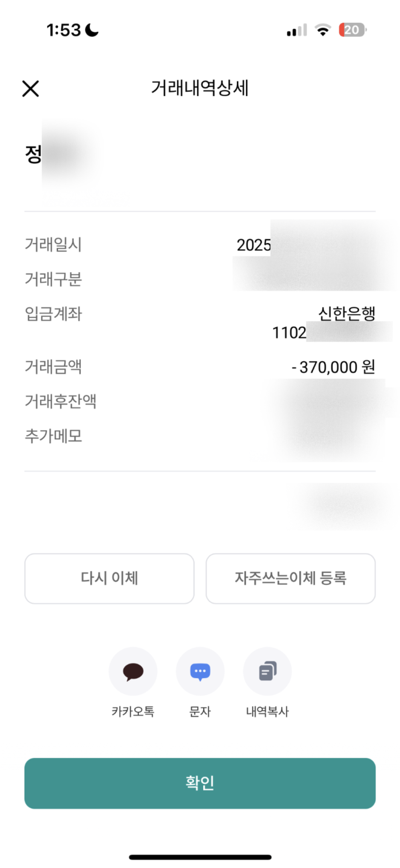The width and height of the screenshot is (400, 868).
Task: Share via text message icon
Action: pos(200,671)
